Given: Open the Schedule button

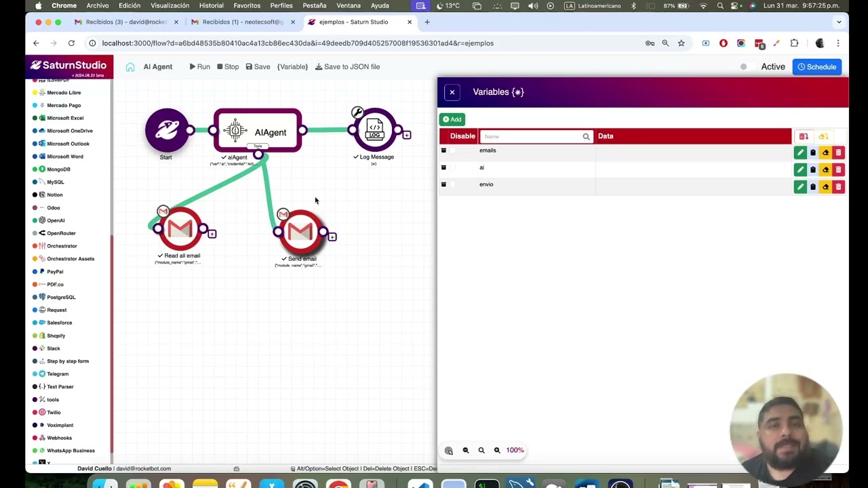Looking at the screenshot, I should [816, 67].
